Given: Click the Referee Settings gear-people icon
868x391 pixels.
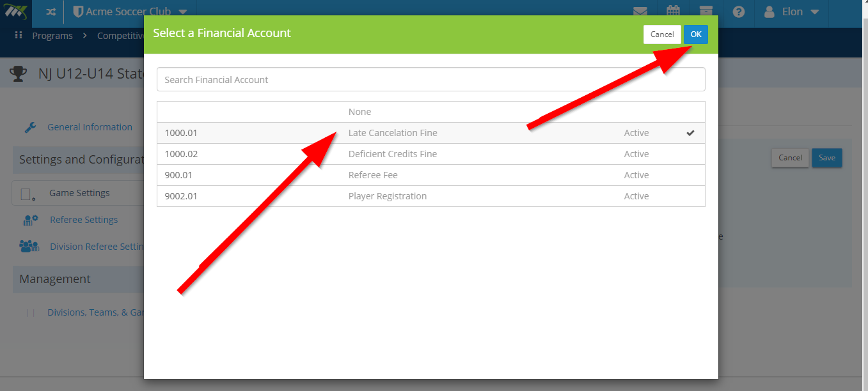Looking at the screenshot, I should point(30,220).
